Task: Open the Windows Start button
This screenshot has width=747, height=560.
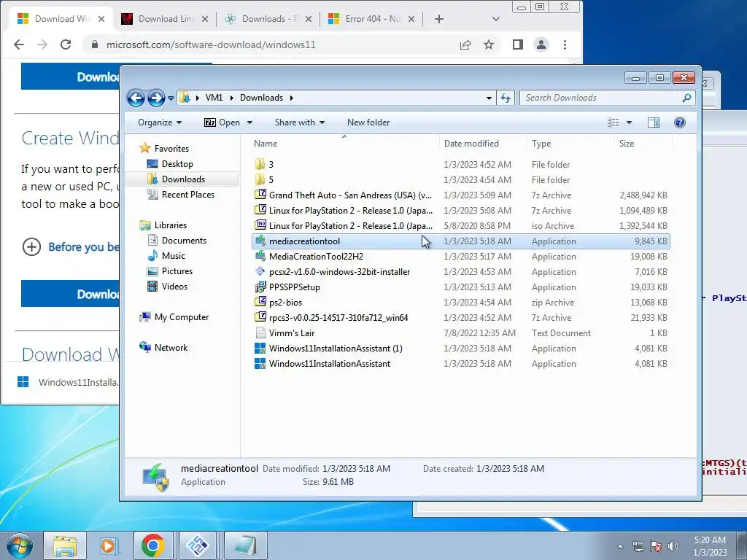Action: (x=18, y=545)
